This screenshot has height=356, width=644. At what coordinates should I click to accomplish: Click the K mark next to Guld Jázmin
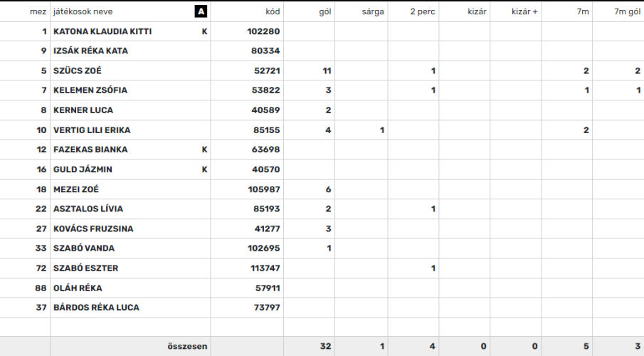pyautogui.click(x=204, y=169)
